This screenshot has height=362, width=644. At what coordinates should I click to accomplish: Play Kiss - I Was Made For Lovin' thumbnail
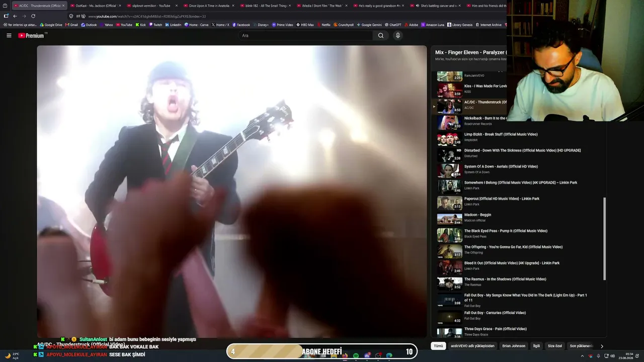point(449,90)
